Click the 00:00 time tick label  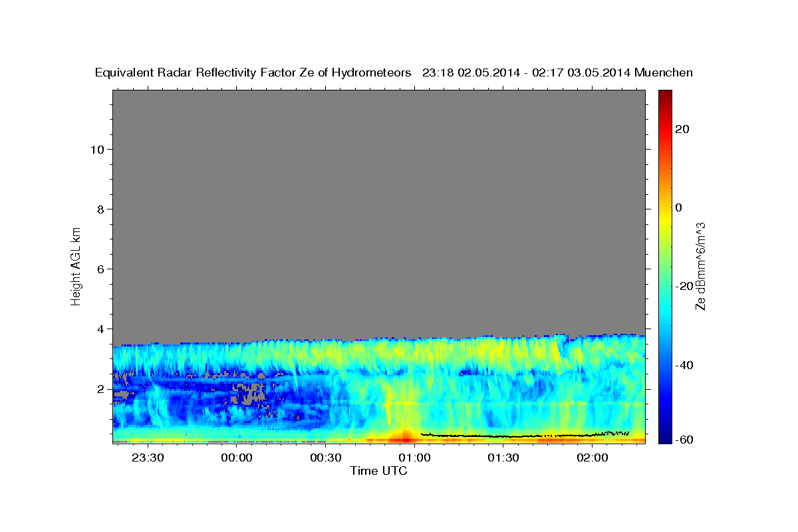(237, 458)
